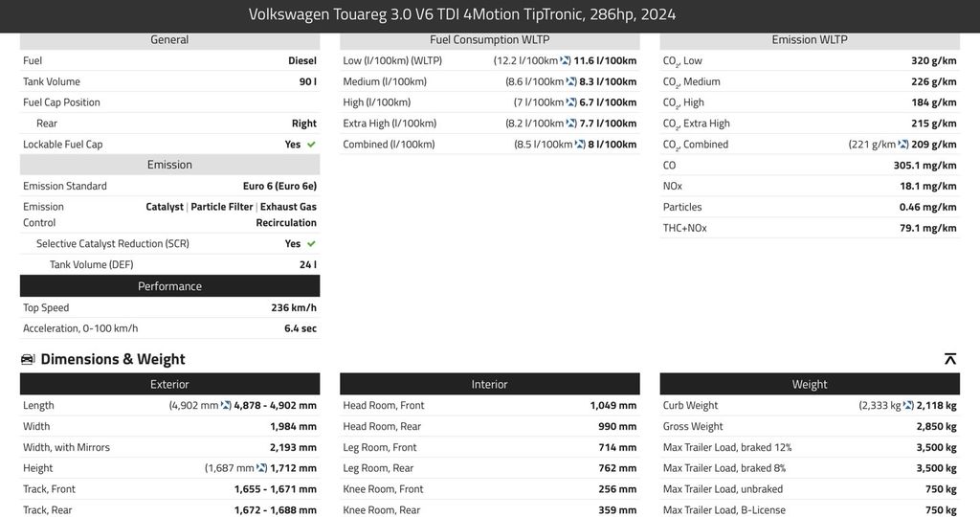The image size is (980, 517).
Task: Click the arrow icon in the Height row
Action: pyautogui.click(x=260, y=468)
